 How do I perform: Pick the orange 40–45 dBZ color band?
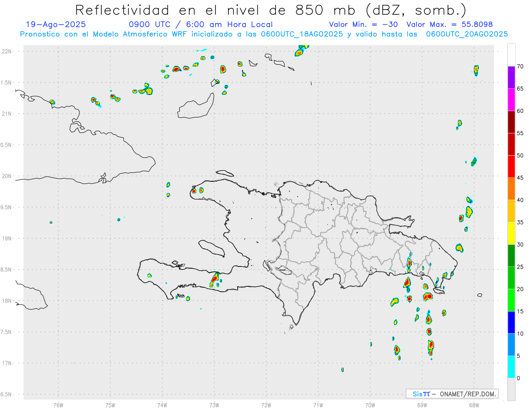coord(511,189)
